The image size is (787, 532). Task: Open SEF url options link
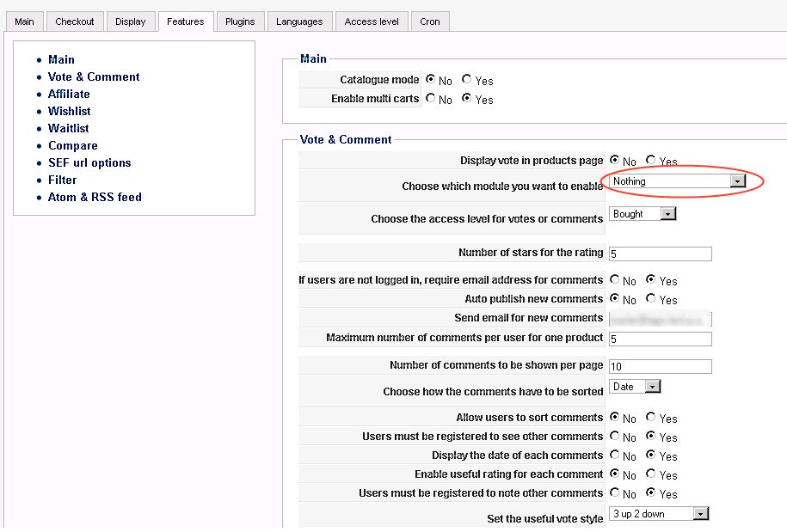point(89,162)
